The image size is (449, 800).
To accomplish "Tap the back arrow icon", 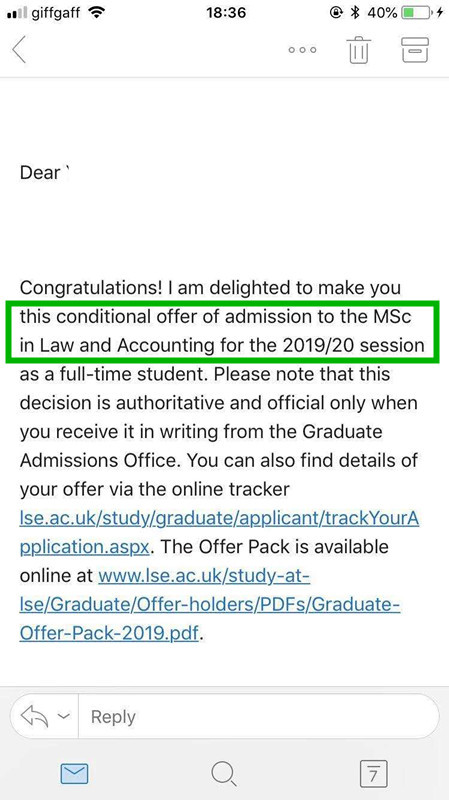I will (19, 50).
